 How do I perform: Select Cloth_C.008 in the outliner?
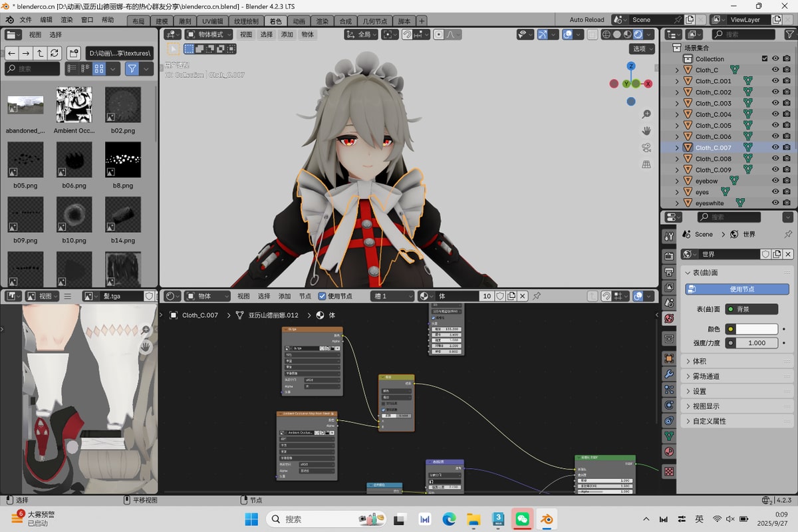tap(713, 159)
